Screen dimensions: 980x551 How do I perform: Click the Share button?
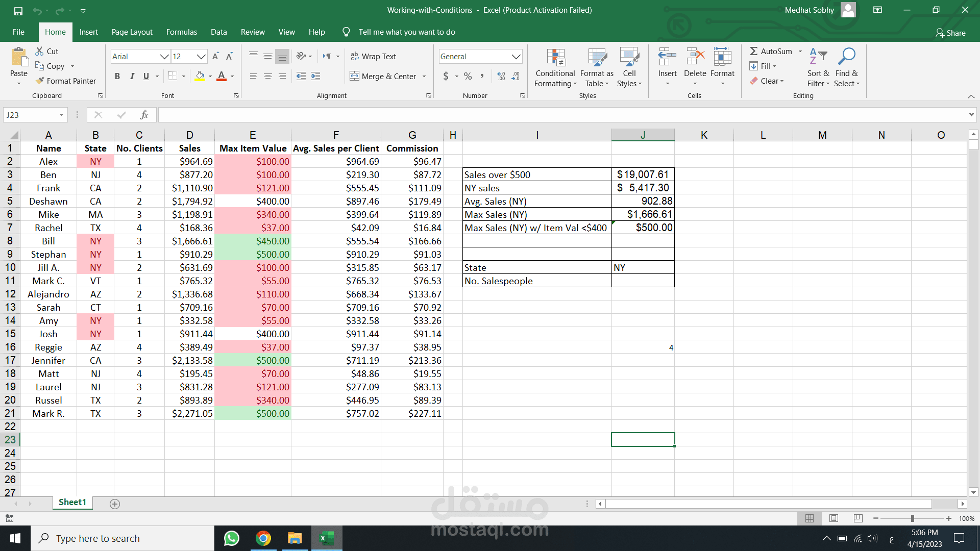click(x=950, y=33)
